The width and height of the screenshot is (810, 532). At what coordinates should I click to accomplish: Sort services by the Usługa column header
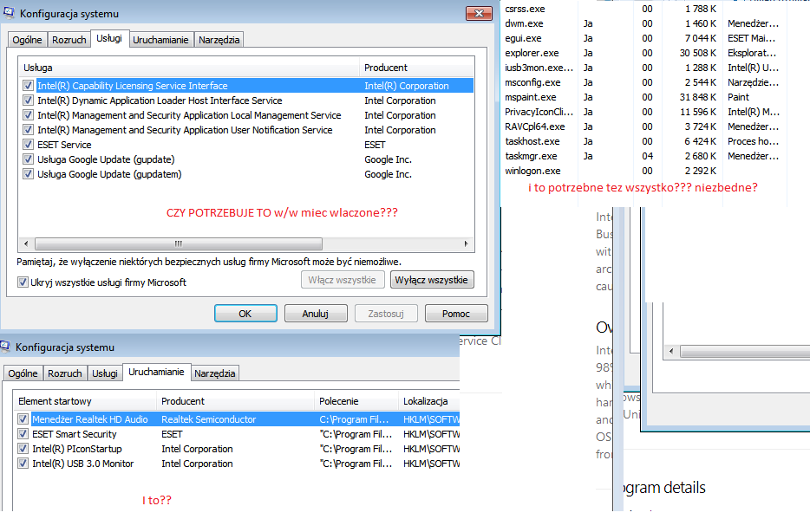(189, 68)
